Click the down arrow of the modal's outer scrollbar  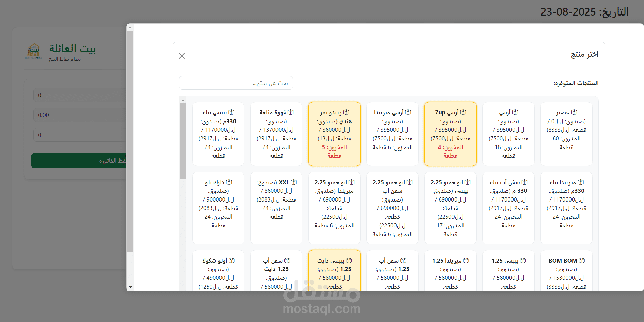point(130,287)
